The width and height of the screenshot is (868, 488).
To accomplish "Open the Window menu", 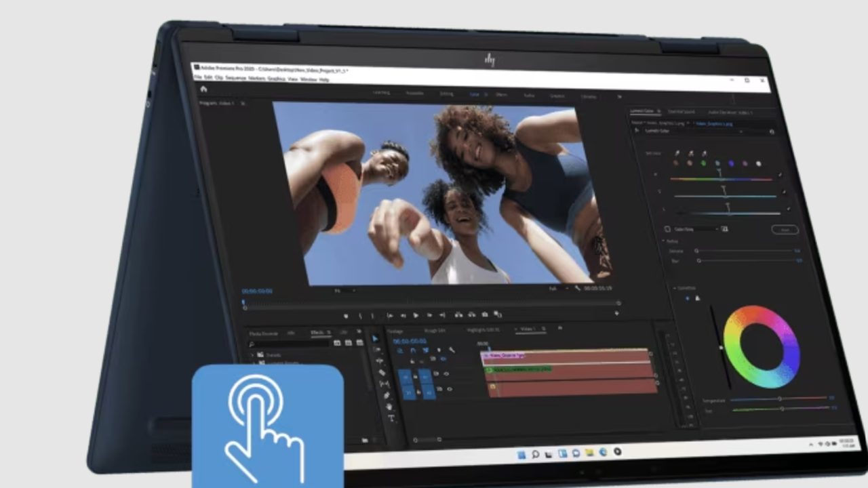I will pos(309,79).
